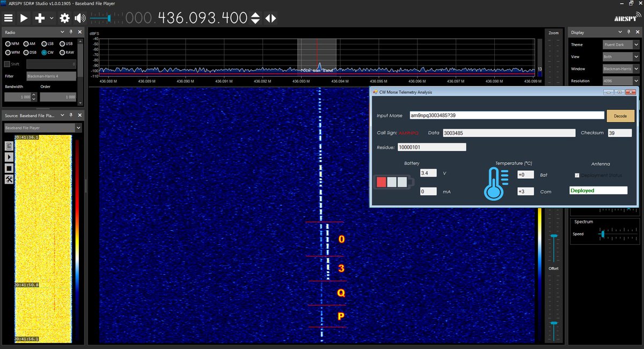Click the battery voltage field 3.4
Viewport: 644px width, 349px height.
(428, 173)
